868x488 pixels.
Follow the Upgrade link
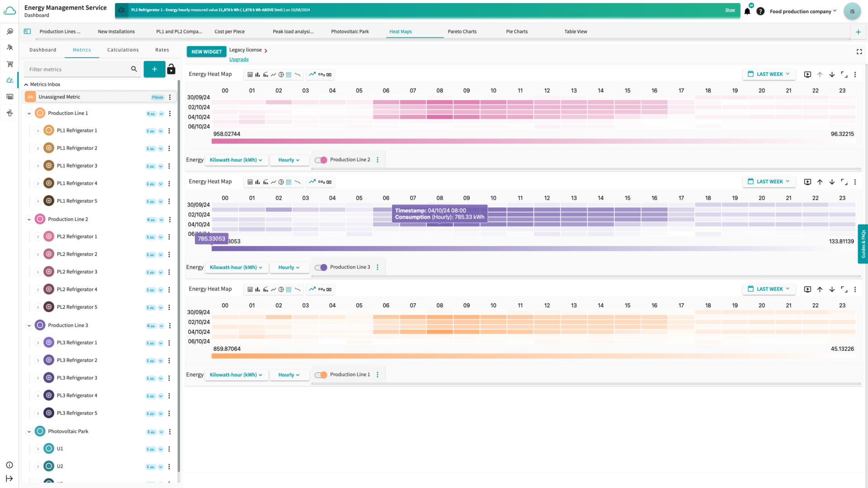(x=239, y=60)
